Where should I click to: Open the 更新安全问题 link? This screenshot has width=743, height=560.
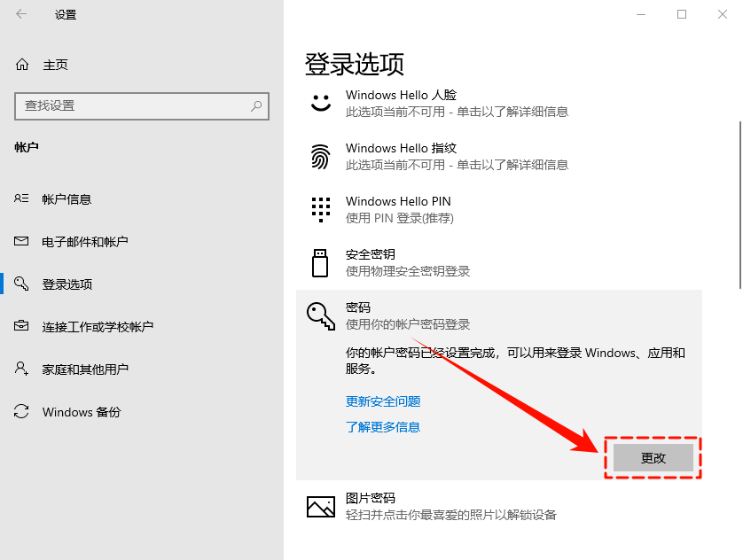(382, 401)
